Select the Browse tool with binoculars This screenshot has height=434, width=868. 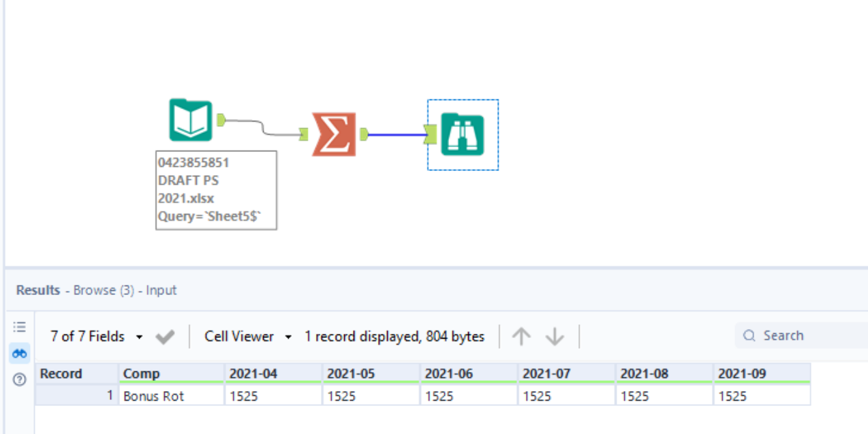[463, 135]
